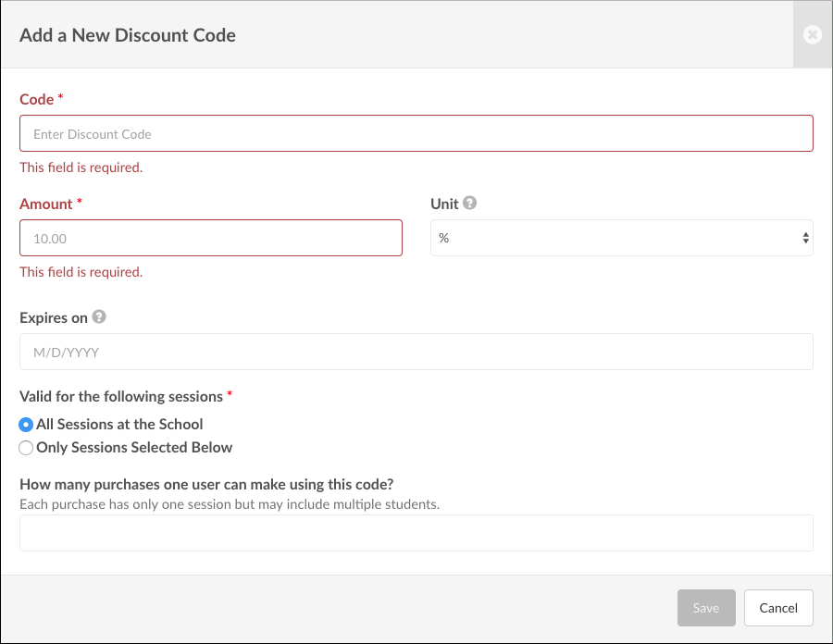Select the All Sessions at the School option

(x=26, y=425)
